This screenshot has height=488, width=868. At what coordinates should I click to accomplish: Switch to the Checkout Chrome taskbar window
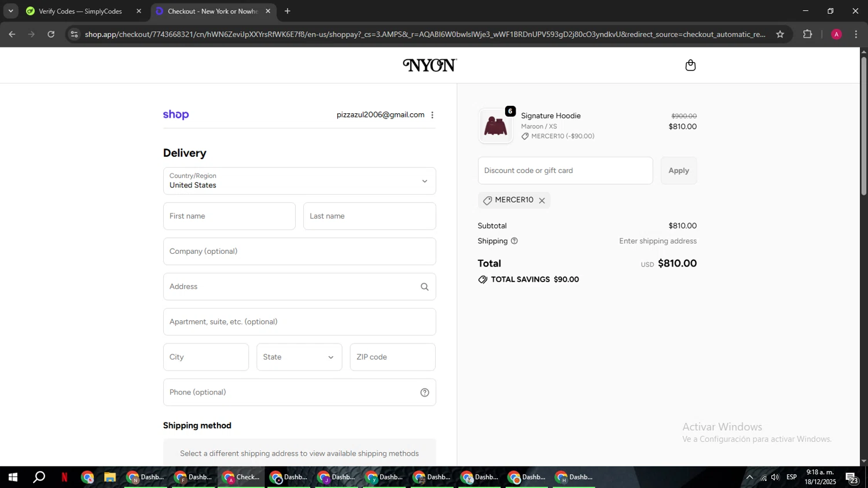(241, 478)
